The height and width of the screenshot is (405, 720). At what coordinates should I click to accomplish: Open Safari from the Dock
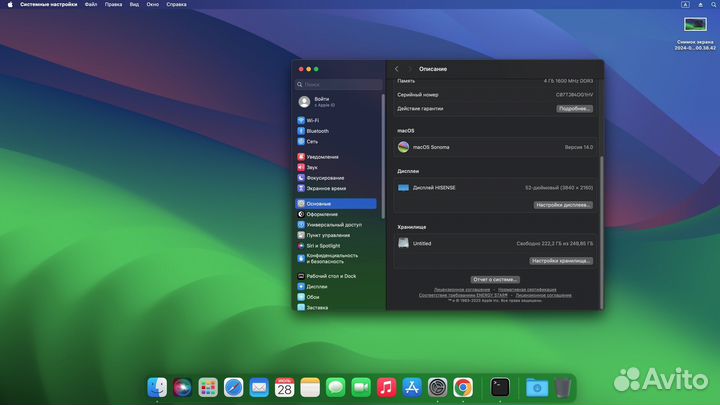(233, 387)
